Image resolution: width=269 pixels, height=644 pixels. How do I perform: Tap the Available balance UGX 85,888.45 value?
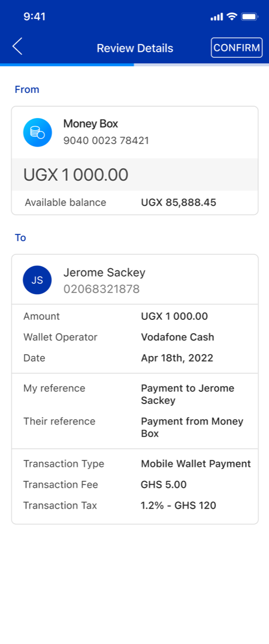click(178, 202)
